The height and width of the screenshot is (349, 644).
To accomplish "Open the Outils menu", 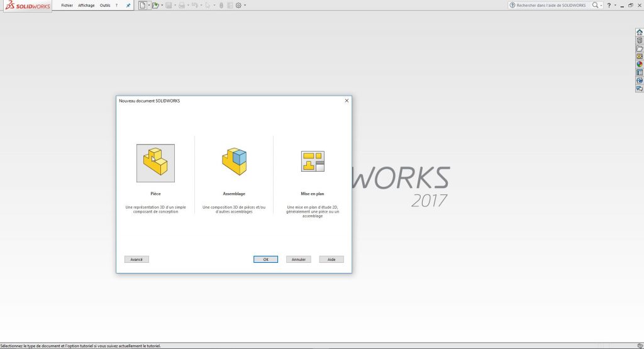I will tap(105, 5).
